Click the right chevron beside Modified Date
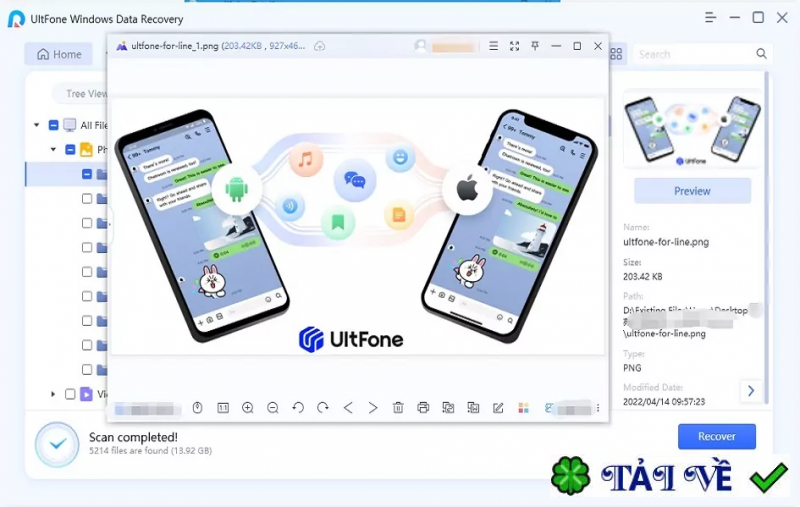The width and height of the screenshot is (800, 507). click(751, 391)
